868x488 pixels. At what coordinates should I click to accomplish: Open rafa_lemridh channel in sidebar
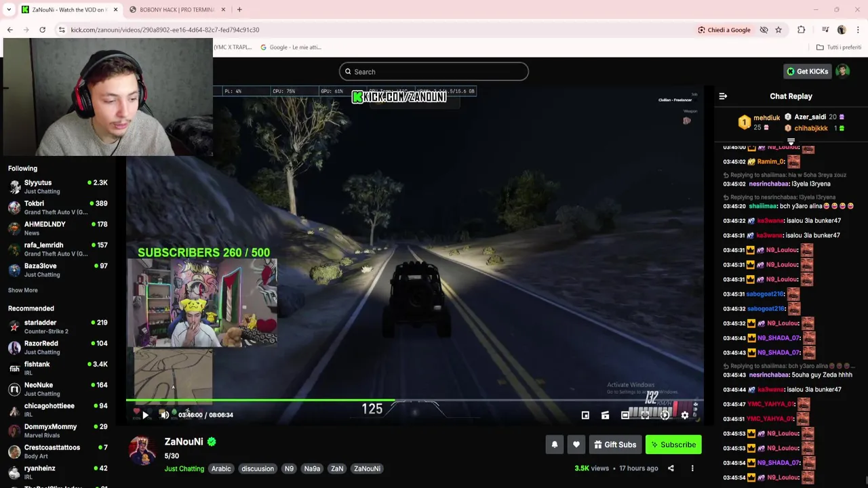coord(58,249)
